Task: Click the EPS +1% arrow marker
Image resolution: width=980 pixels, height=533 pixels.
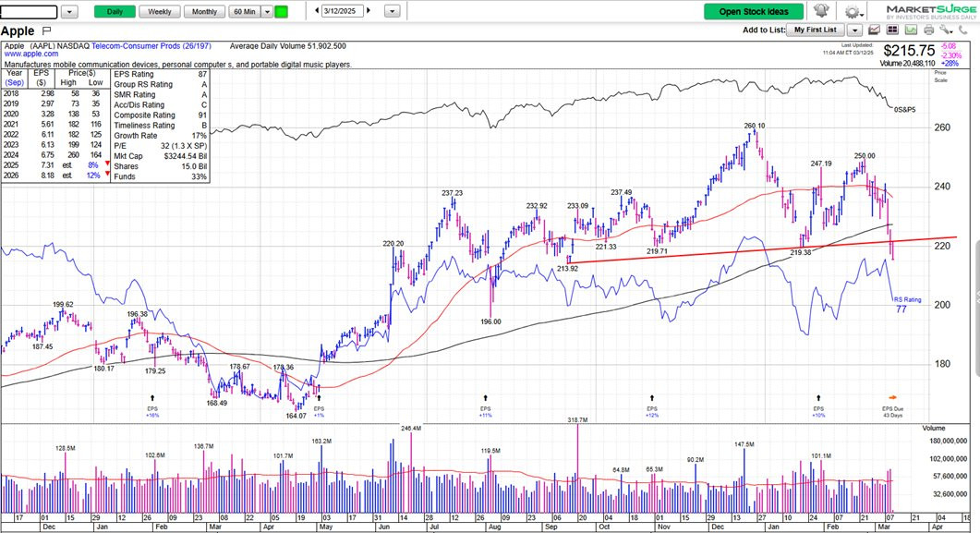Action: coord(319,397)
